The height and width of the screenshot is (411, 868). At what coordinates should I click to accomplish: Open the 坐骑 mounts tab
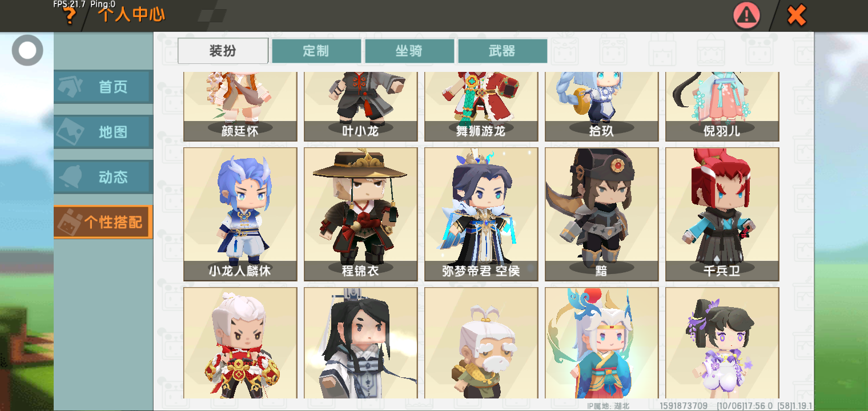(409, 51)
